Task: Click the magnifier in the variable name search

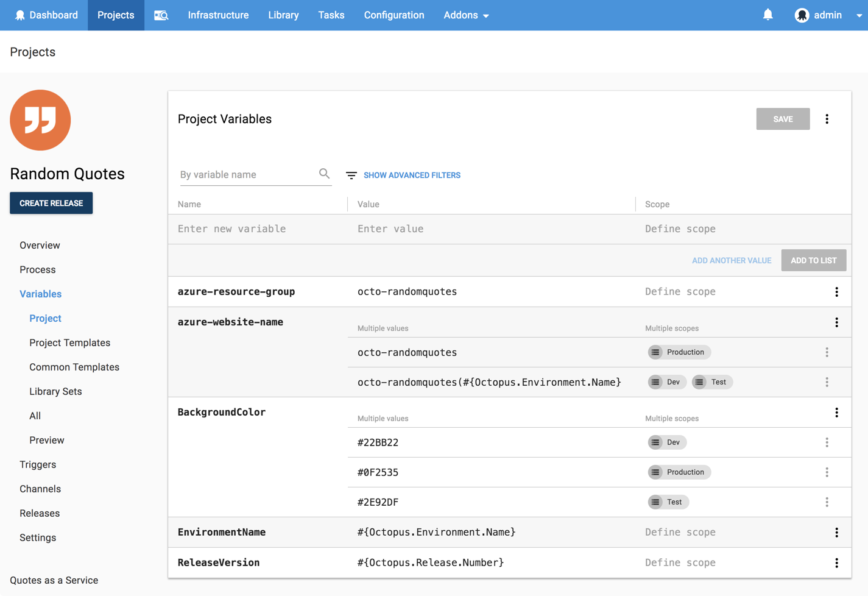Action: click(x=325, y=174)
